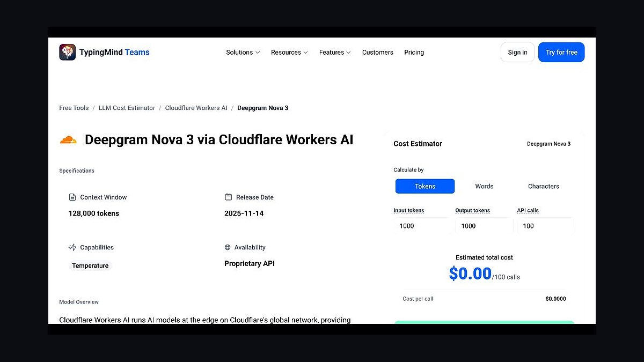Click the '$0.0000' cost per call value
The height and width of the screenshot is (362, 644).
555,299
